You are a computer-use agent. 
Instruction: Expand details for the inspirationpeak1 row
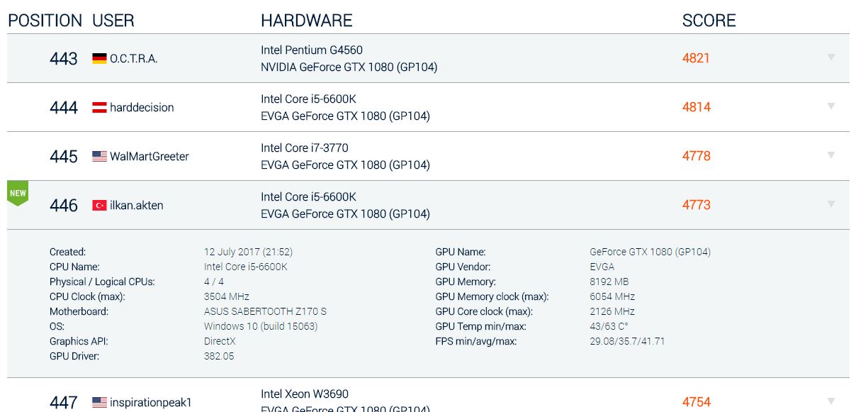831,401
